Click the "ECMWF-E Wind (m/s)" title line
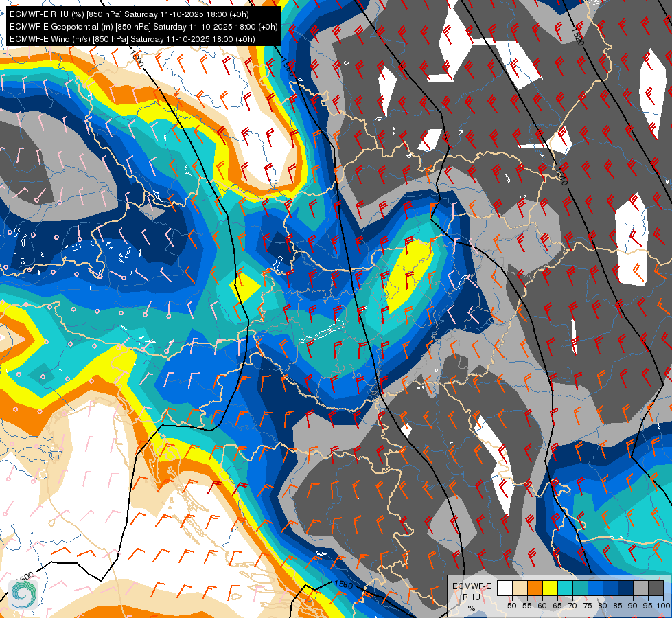Viewport: 672px width, 618px height. click(132, 39)
